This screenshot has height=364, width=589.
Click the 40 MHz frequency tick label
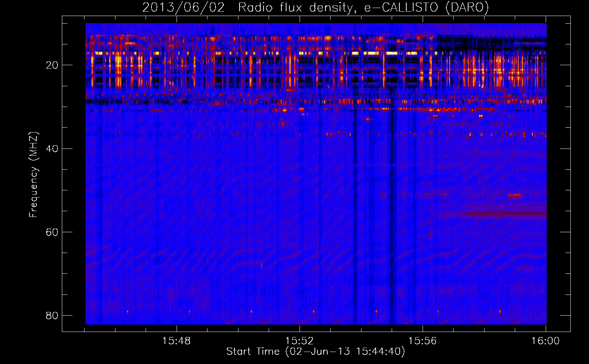click(x=52, y=149)
